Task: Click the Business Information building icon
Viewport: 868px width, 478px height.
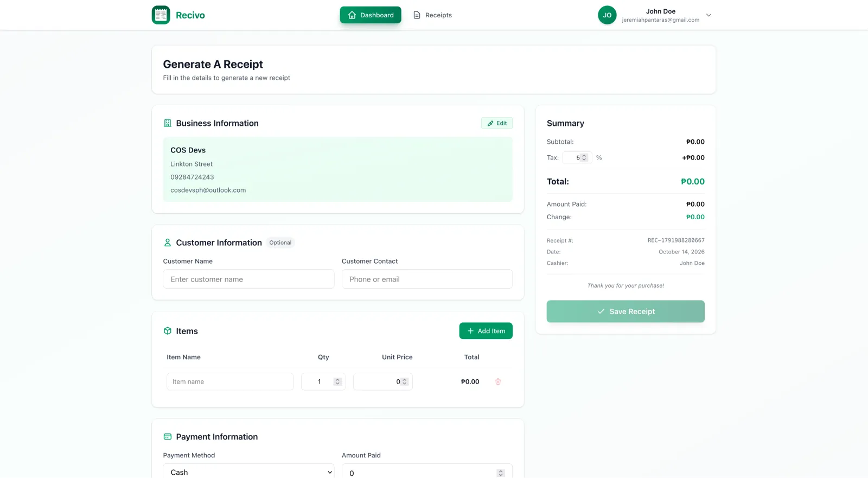Action: click(x=168, y=123)
